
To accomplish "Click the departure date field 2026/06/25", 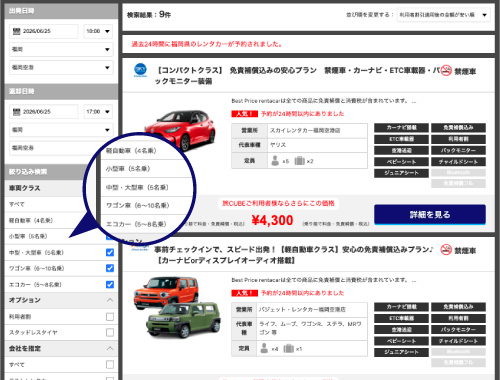I will (x=44, y=31).
